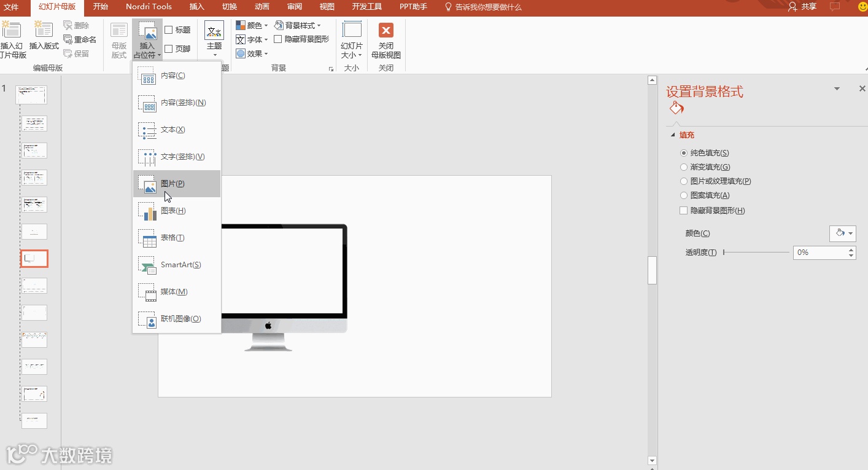Image resolution: width=868 pixels, height=470 pixels.
Task: Click the slide editor scrollbar thumb
Action: click(653, 270)
